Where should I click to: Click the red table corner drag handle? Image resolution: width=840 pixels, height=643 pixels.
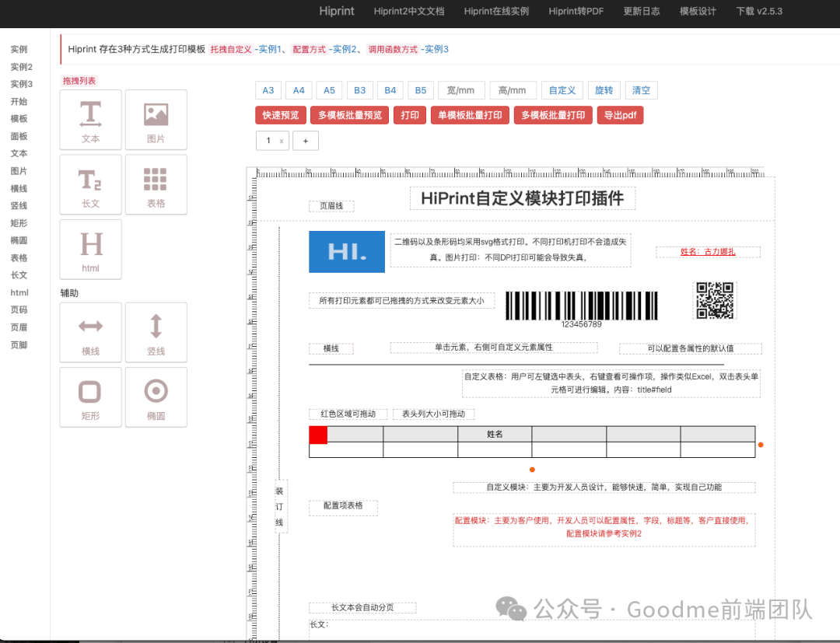click(x=318, y=435)
